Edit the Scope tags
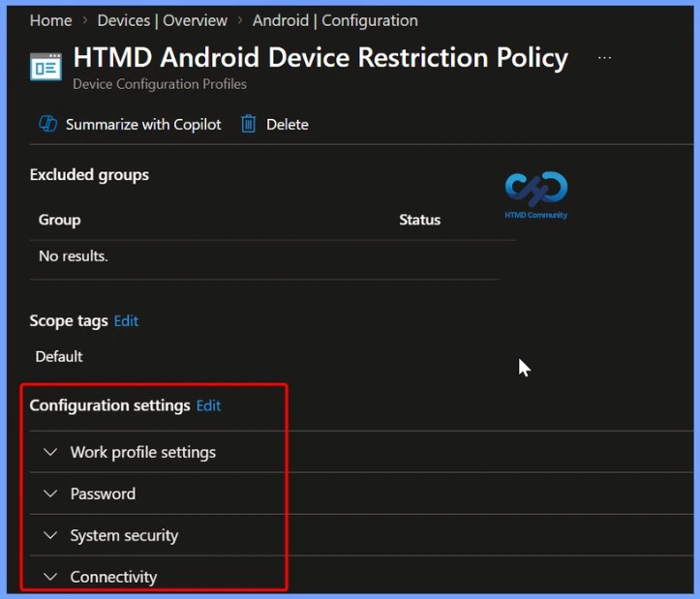Viewport: 700px width, 599px height. 126,321
